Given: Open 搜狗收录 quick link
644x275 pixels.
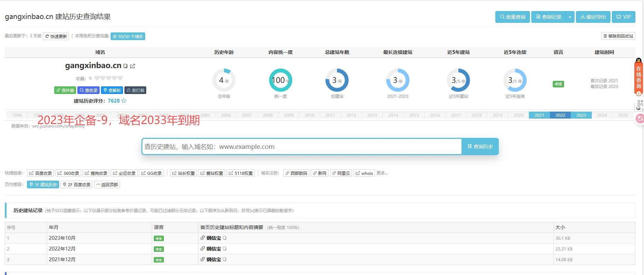Looking at the screenshot, I should [96, 173].
